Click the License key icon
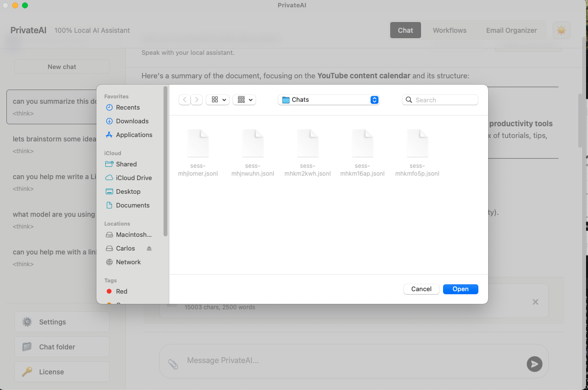588x390 pixels. 27,372
